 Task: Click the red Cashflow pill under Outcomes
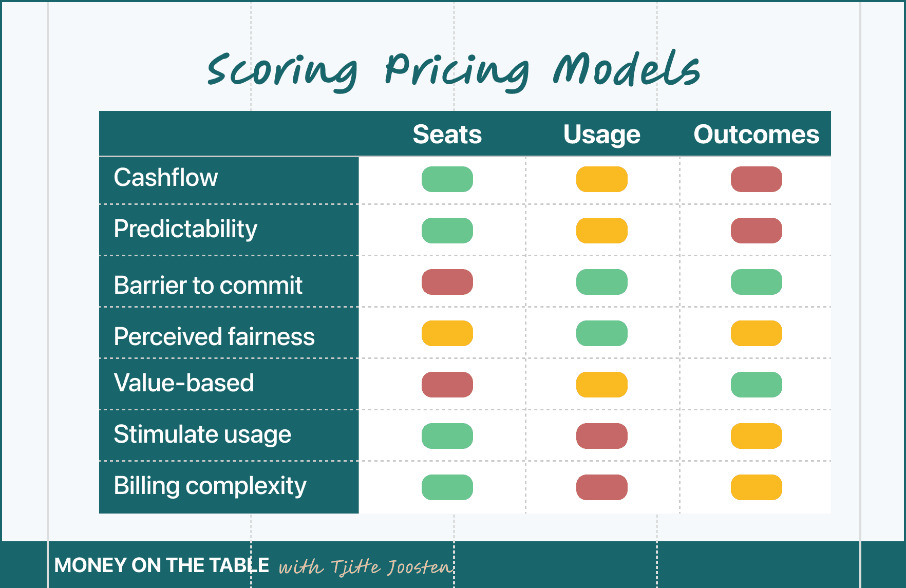click(757, 179)
